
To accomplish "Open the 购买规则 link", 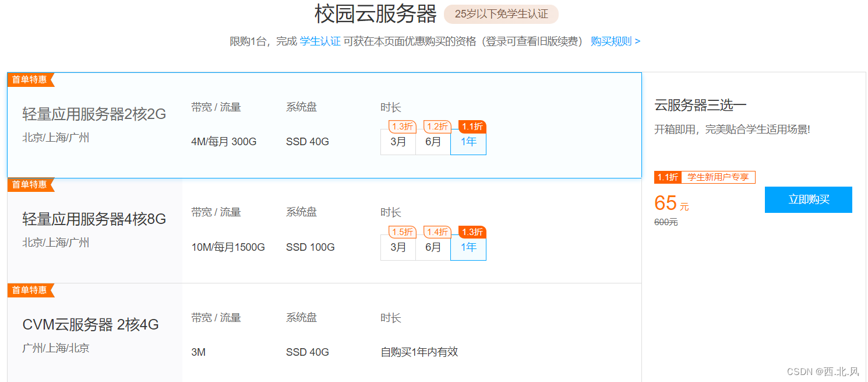I will click(x=615, y=41).
